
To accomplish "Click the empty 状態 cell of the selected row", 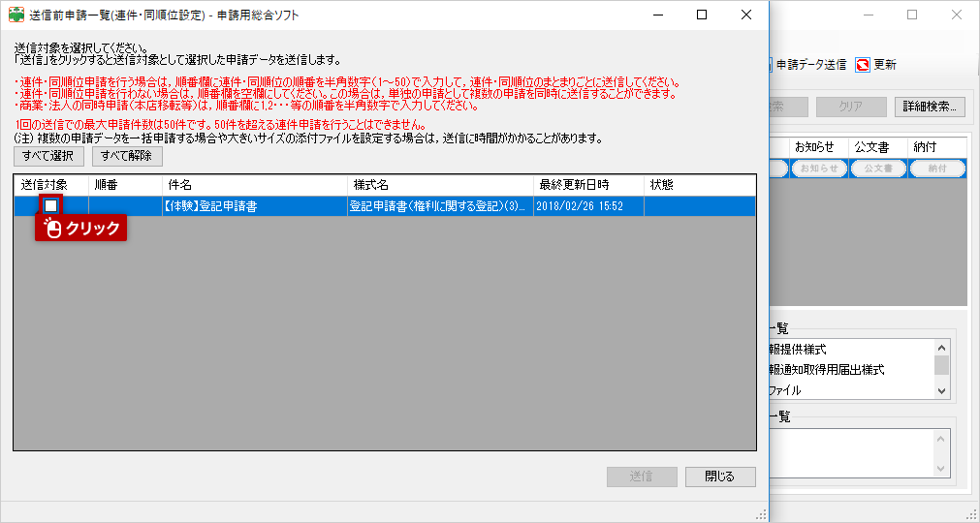I will pyautogui.click(x=700, y=206).
